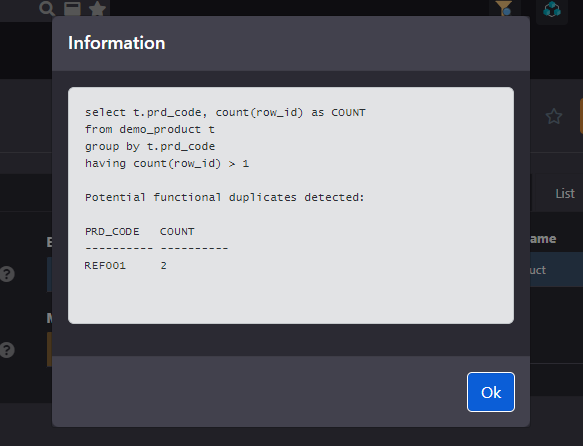Screen dimensions: 583x446
Task: Open the teal cubes module icon
Action: click(x=552, y=9)
